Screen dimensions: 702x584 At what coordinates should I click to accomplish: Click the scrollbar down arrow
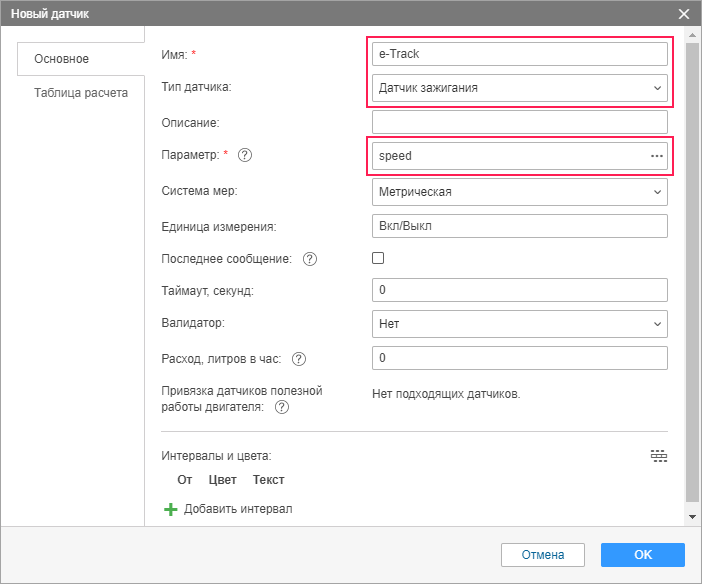pos(692,516)
